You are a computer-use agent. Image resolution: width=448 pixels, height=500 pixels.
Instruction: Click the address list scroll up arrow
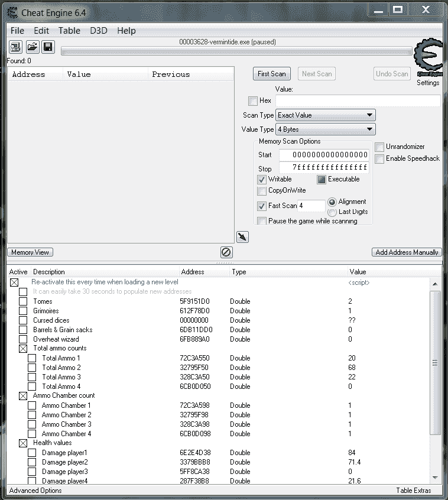[435, 284]
